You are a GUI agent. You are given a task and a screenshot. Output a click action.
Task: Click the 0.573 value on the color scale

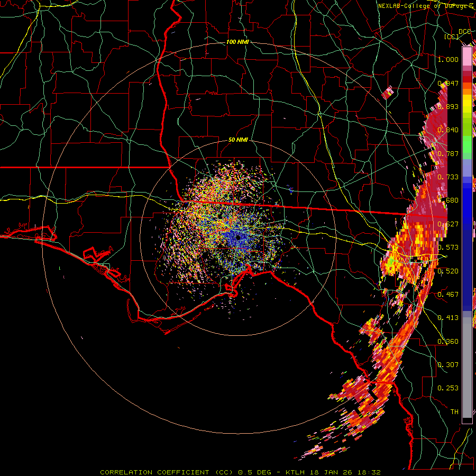coord(448,248)
